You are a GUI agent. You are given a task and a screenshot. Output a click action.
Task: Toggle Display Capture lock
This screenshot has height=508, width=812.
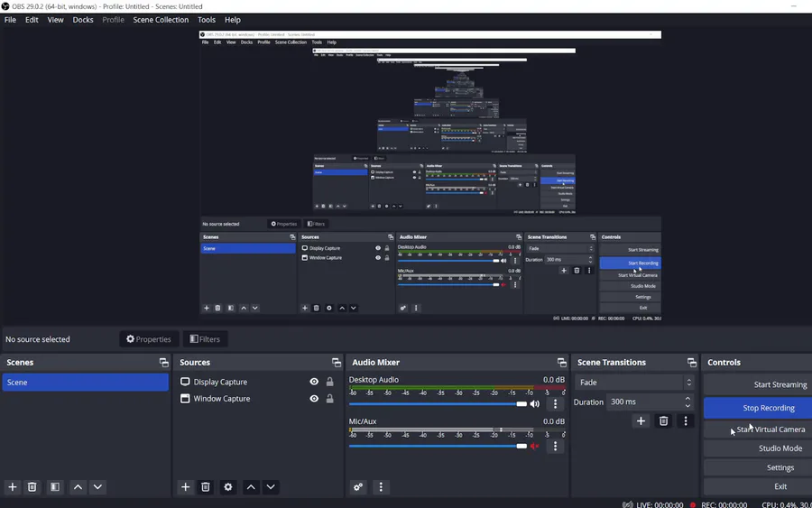click(330, 382)
